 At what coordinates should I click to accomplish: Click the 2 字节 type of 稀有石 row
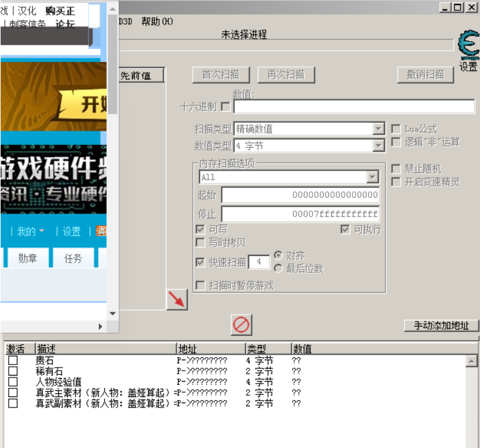point(259,371)
